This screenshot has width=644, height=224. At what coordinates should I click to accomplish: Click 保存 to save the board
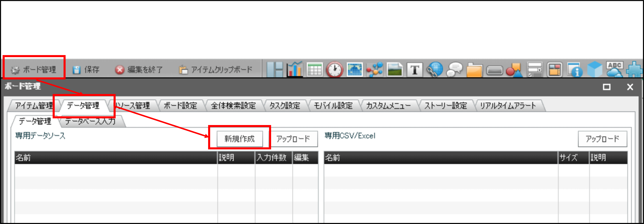click(x=87, y=69)
